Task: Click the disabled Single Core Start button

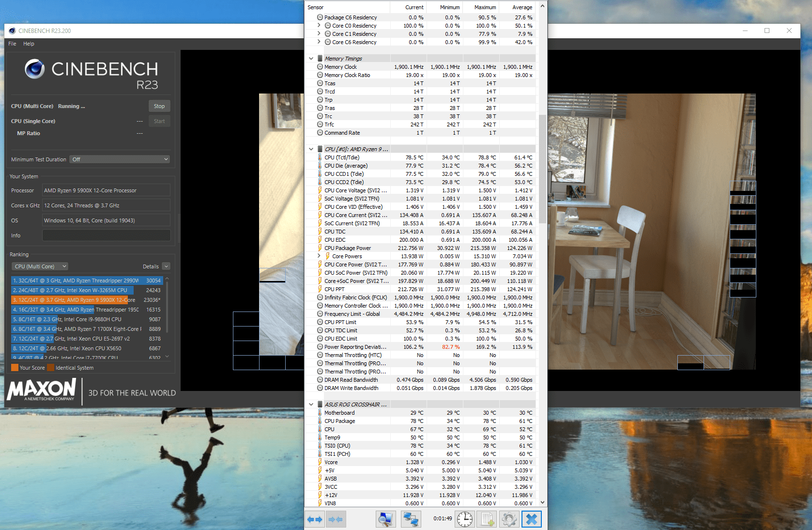Action: [x=159, y=121]
